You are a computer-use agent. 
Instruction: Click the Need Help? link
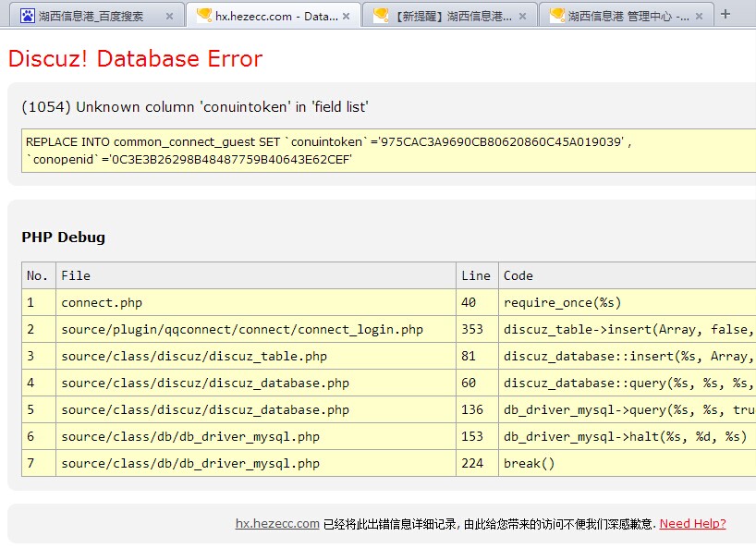(692, 524)
